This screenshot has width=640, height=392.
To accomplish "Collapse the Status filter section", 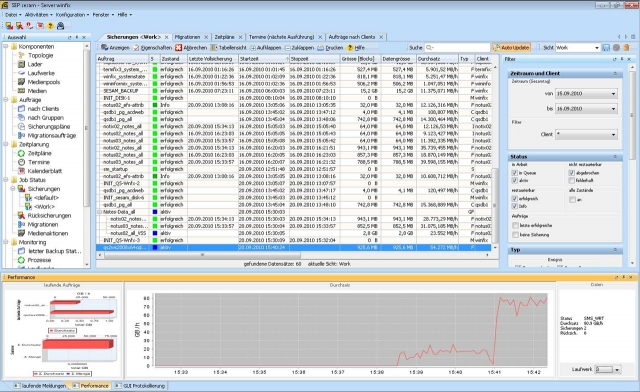I will tap(615, 157).
